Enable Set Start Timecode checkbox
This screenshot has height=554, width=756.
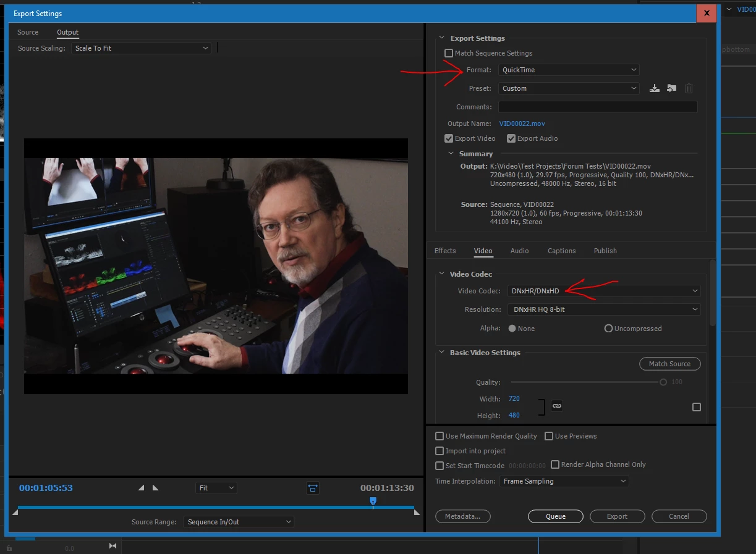(x=440, y=466)
